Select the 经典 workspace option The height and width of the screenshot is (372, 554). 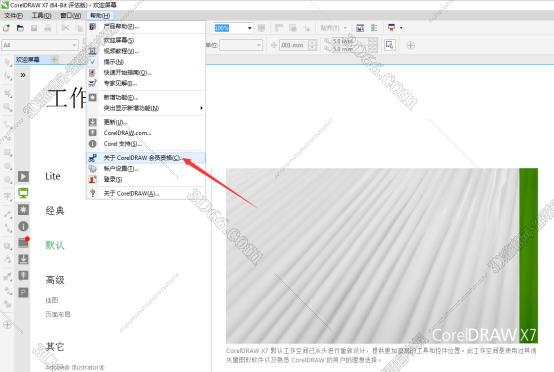pyautogui.click(x=55, y=211)
